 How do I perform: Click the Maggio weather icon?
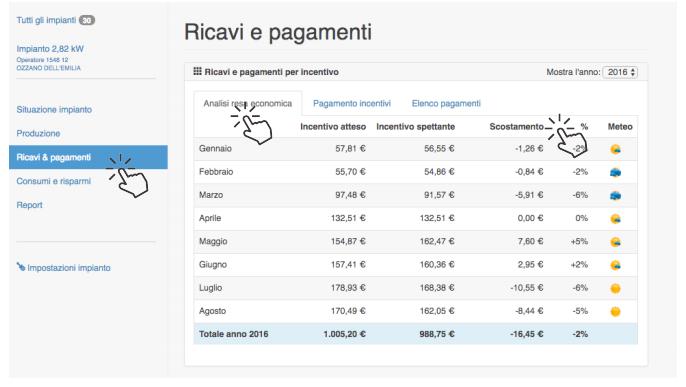coord(615,242)
